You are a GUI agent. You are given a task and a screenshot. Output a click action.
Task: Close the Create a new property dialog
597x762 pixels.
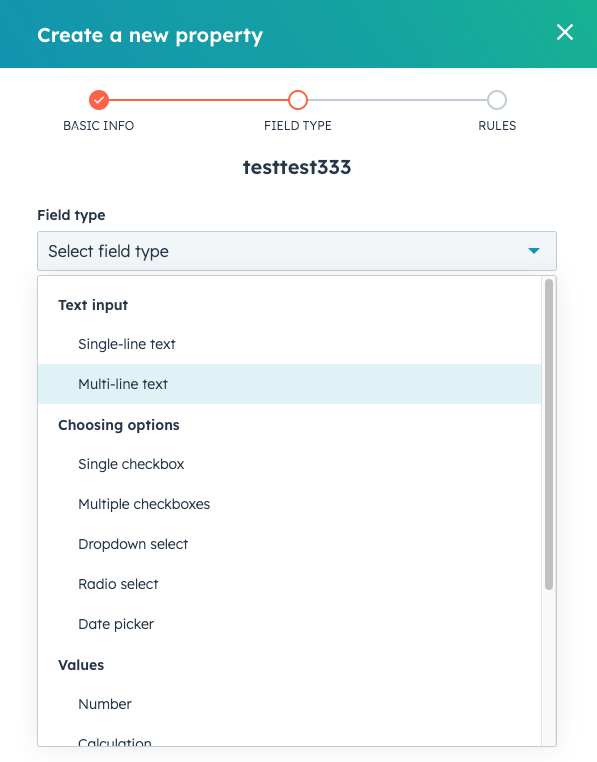click(x=564, y=33)
